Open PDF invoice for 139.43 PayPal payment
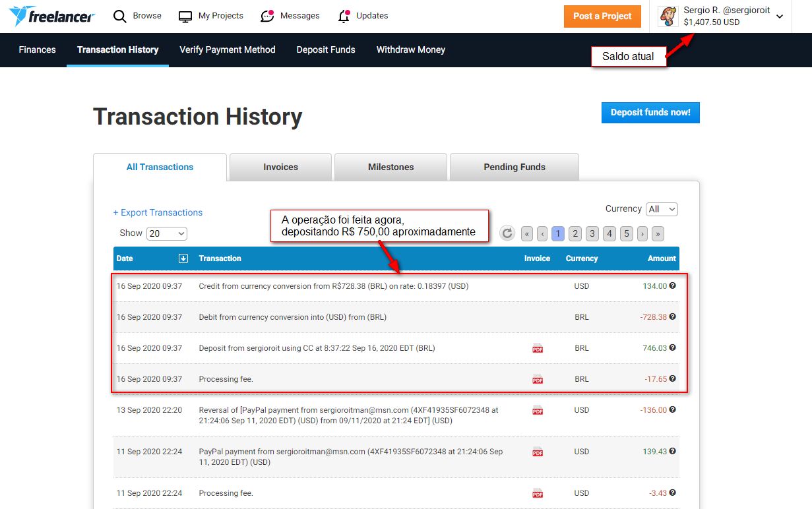The image size is (812, 509). point(538,452)
